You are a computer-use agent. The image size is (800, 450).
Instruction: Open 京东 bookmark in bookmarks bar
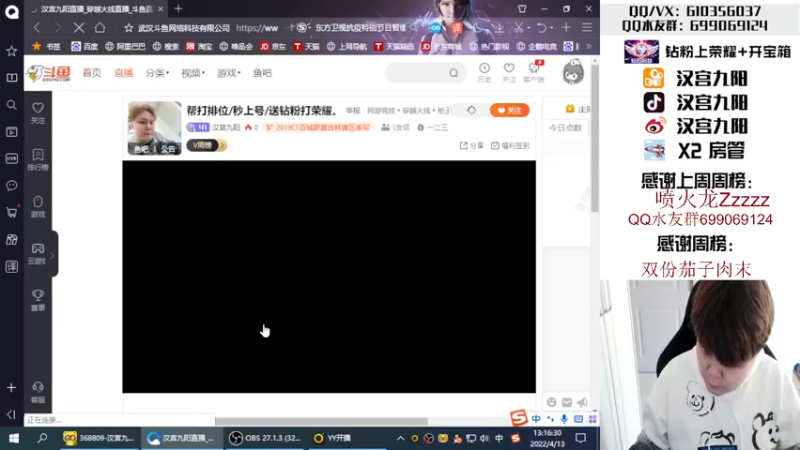tap(272, 46)
